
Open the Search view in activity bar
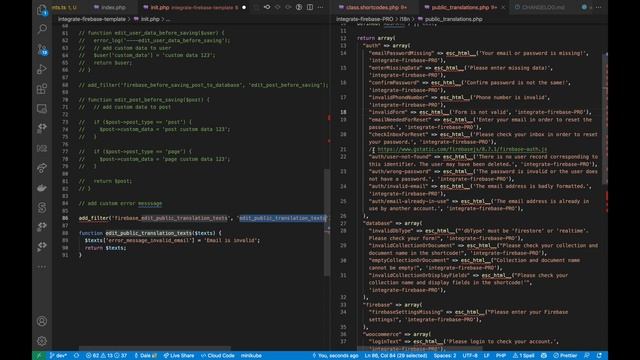pos(42,29)
